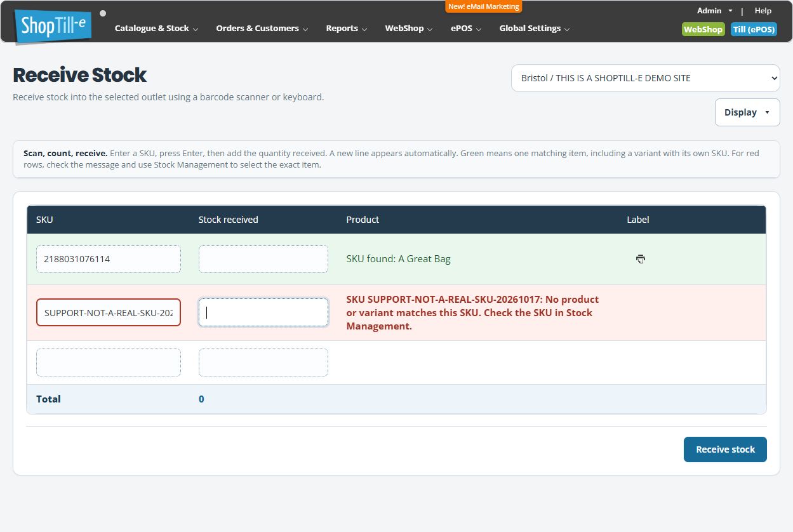Image resolution: width=793 pixels, height=532 pixels.
Task: Click Stock received field in red error row
Action: coord(263,312)
